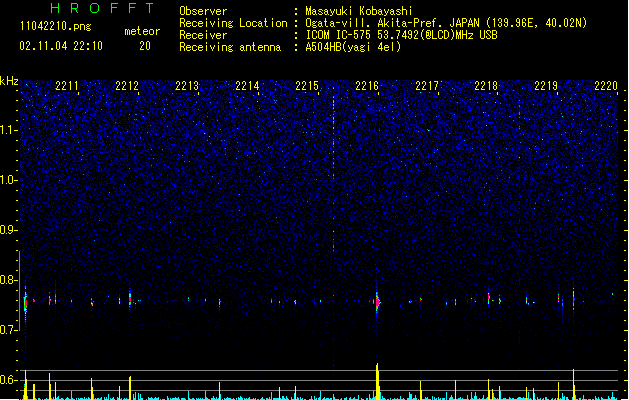The height and width of the screenshot is (400, 629).
Task: Click the 2213 time marker
Action: point(187,86)
